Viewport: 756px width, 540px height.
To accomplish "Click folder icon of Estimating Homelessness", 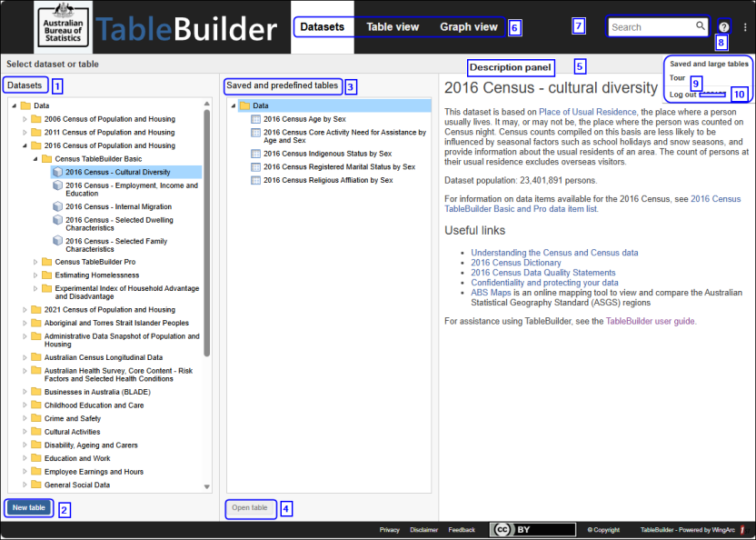I will [x=46, y=275].
